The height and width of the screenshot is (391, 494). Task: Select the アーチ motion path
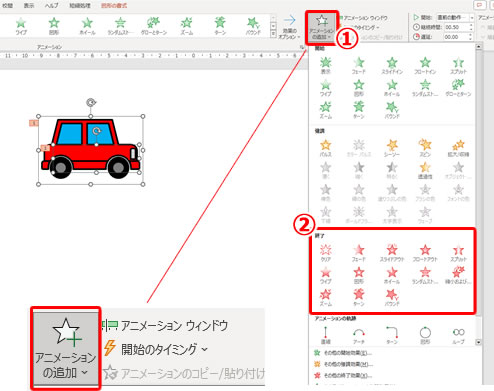359,335
